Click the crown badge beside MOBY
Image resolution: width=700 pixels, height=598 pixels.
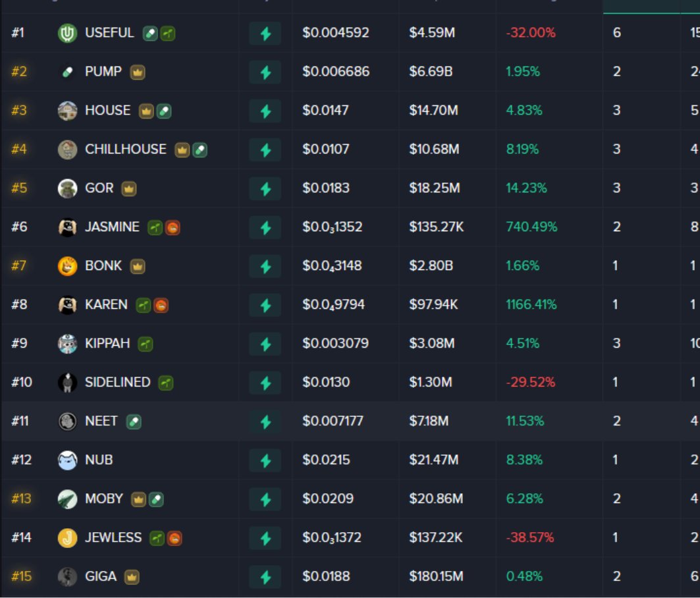pos(138,500)
